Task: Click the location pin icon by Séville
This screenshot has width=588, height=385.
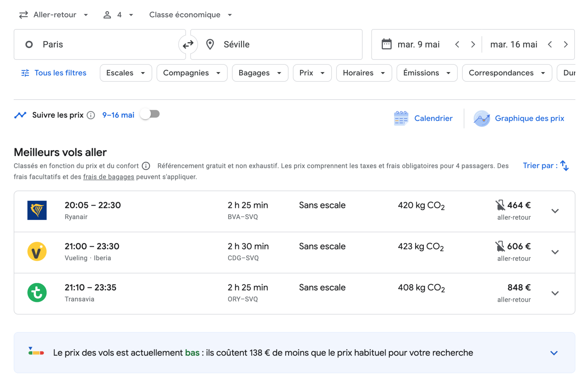Action: (x=210, y=44)
